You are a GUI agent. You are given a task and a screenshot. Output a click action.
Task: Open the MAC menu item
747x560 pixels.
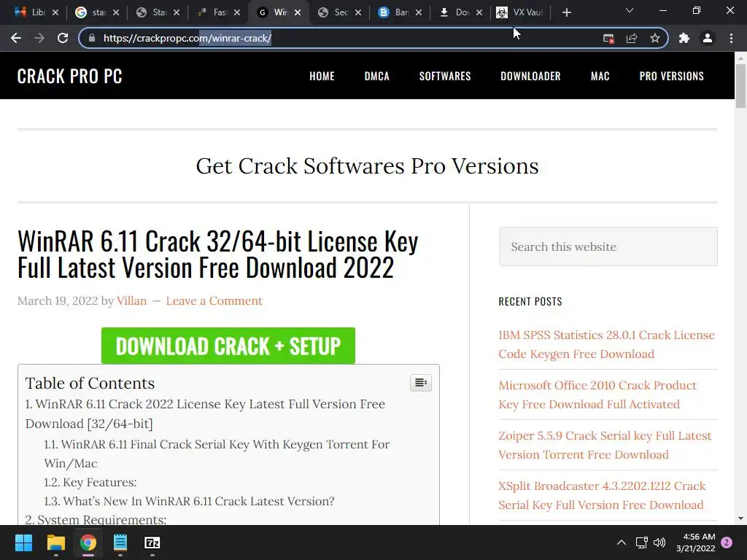pyautogui.click(x=600, y=76)
